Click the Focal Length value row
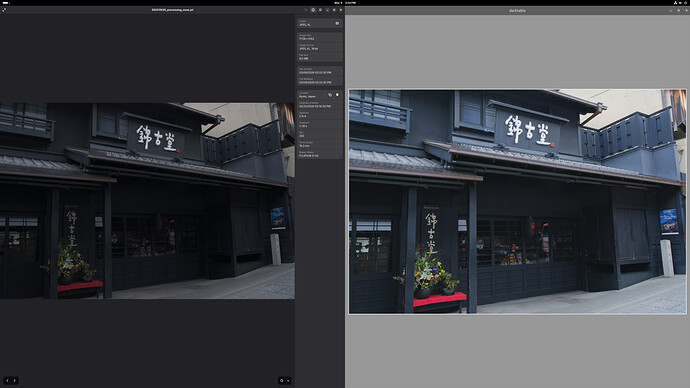This screenshot has height=388, width=690. point(319,144)
